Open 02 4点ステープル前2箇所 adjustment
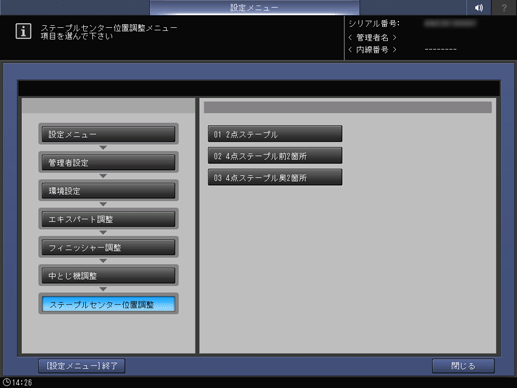Viewport: 517px width, 388px height. [x=275, y=156]
